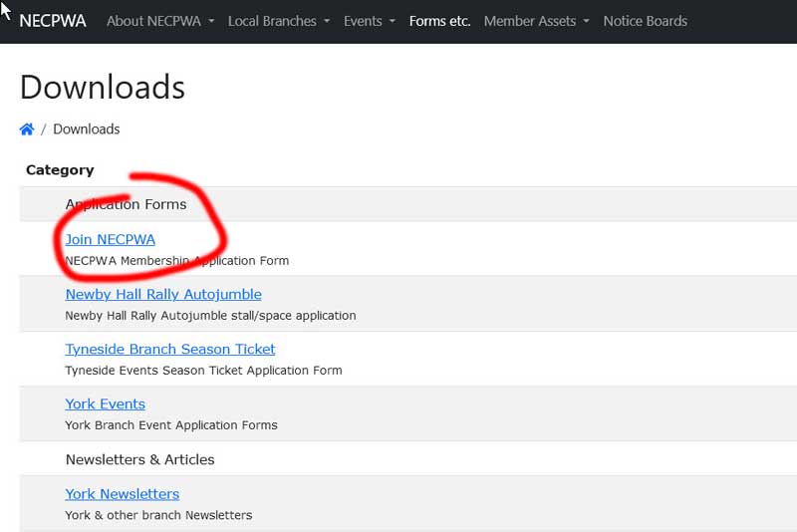Click the Category column header
Screen dimensions: 797x532
click(60, 169)
